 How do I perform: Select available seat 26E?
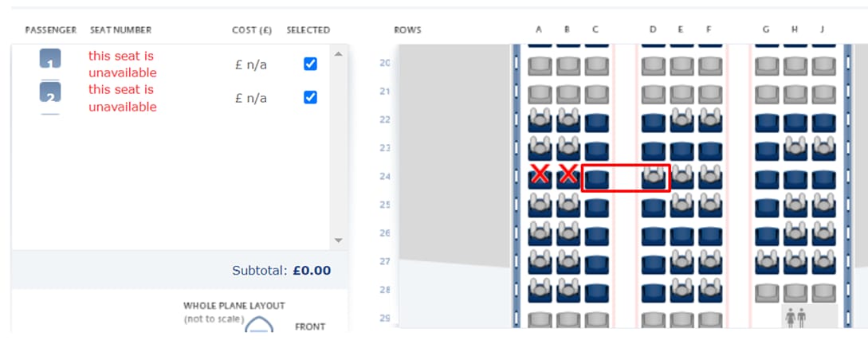pos(681,236)
